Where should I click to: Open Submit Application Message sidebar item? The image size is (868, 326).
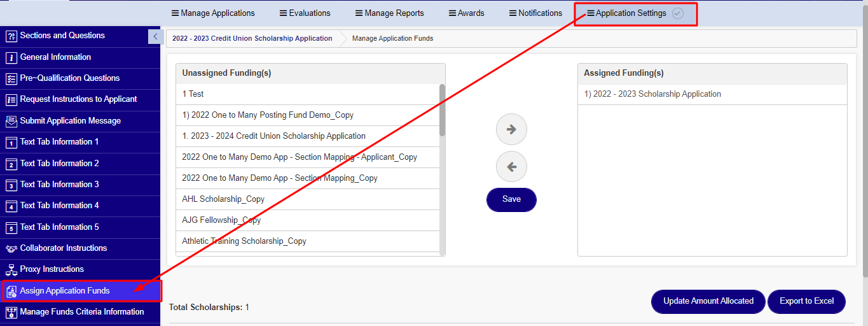click(80, 121)
